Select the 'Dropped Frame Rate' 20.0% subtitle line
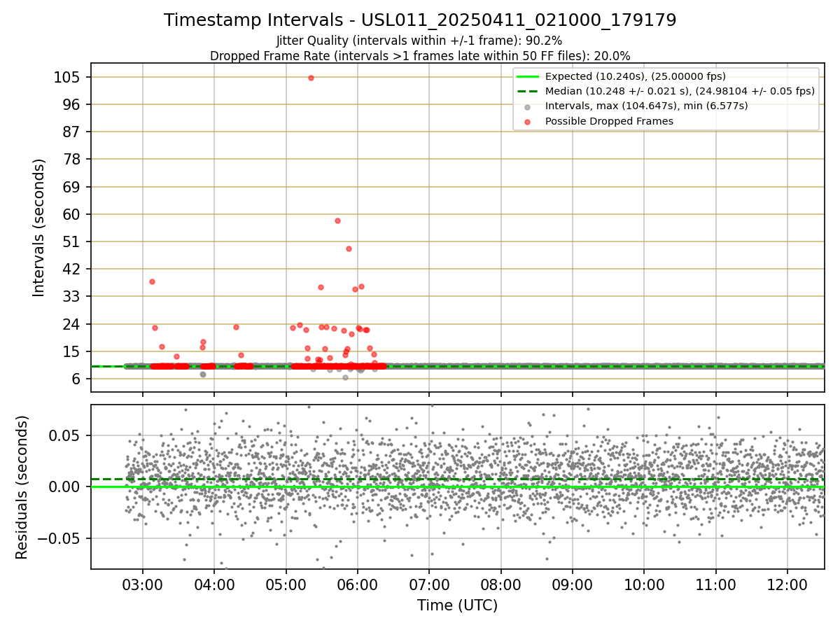The width and height of the screenshot is (840, 630). [x=420, y=56]
